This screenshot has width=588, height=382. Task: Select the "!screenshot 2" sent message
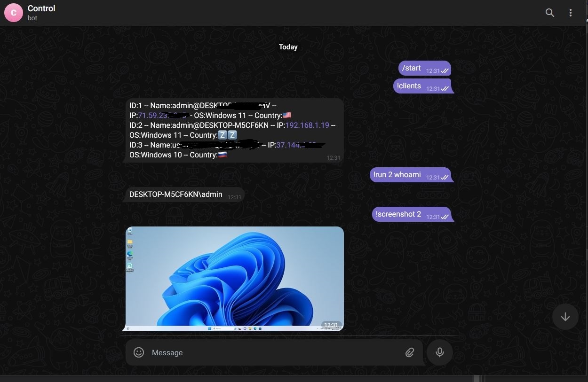[x=412, y=214]
